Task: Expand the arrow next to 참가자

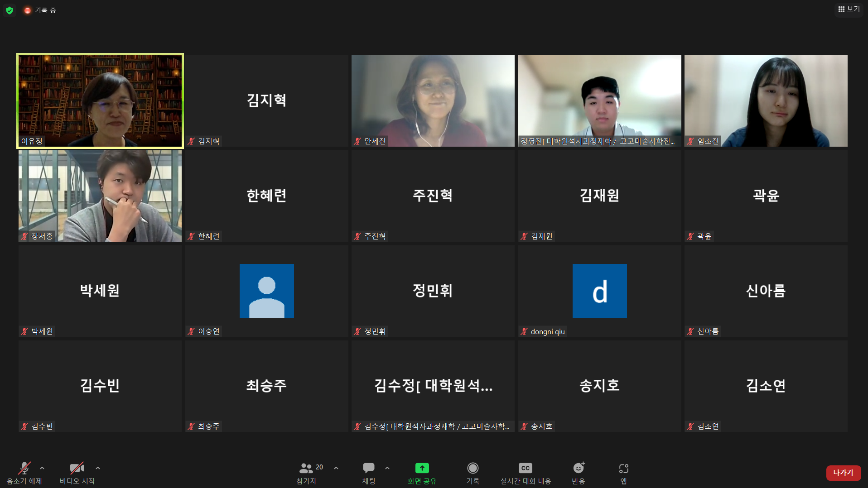Action: [x=336, y=468]
